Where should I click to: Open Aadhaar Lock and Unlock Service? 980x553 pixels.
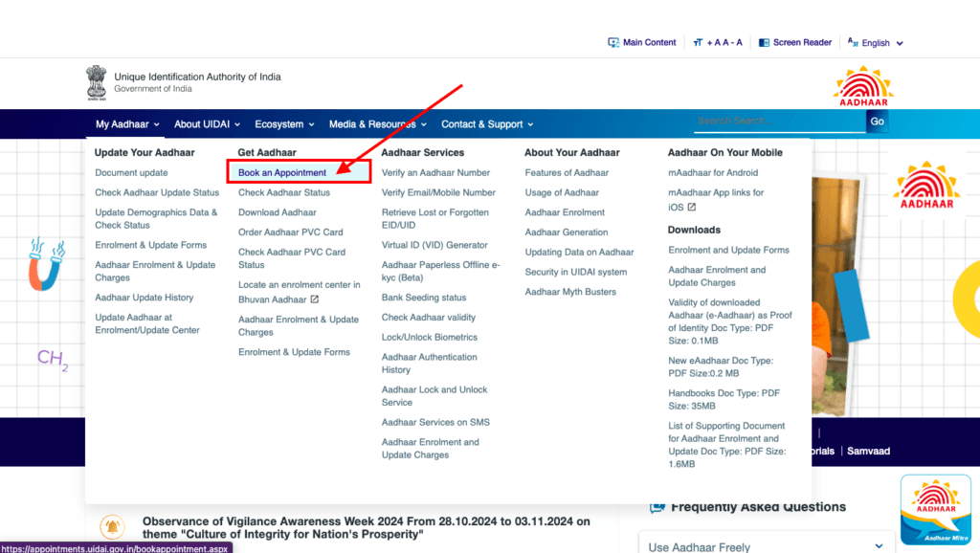coord(434,395)
